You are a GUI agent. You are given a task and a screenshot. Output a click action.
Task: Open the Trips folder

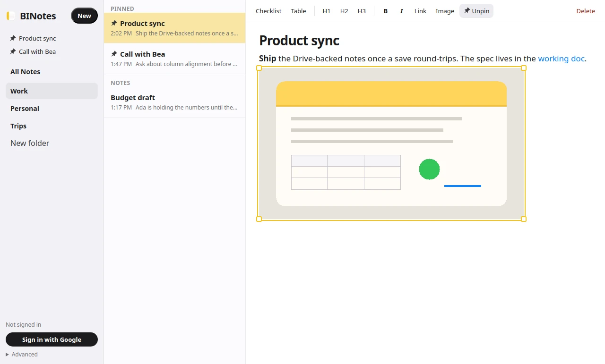(x=52, y=126)
